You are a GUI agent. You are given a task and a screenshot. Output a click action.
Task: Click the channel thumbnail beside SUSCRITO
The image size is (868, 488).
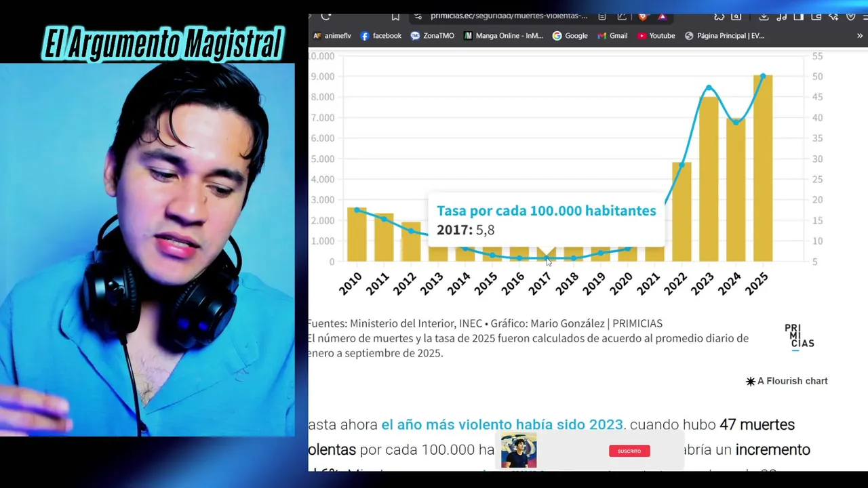(519, 452)
